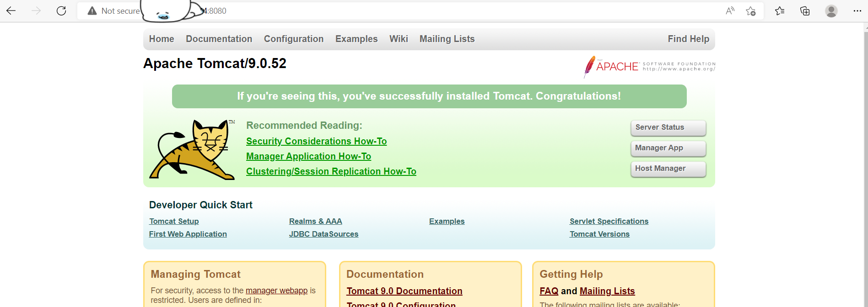Click the Tomcat cat logo image
This screenshot has height=307, width=868.
tap(192, 149)
